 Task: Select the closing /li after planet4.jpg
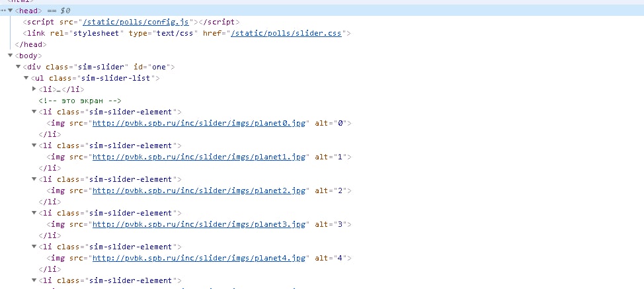tap(50, 269)
